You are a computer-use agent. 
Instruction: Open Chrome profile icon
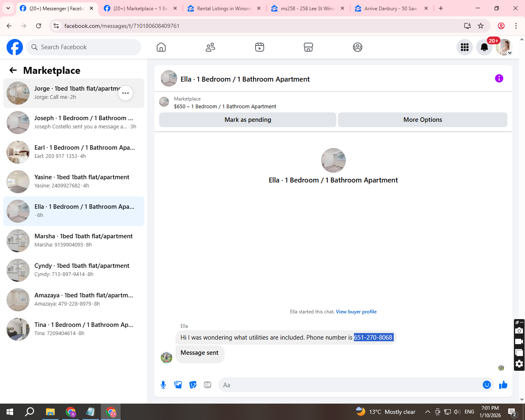(501, 26)
